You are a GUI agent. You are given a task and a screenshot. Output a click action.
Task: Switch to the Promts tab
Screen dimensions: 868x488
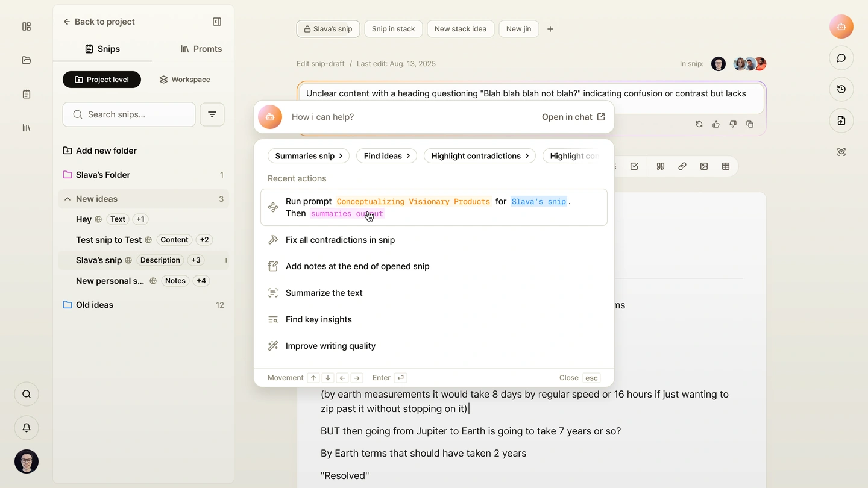pyautogui.click(x=201, y=49)
